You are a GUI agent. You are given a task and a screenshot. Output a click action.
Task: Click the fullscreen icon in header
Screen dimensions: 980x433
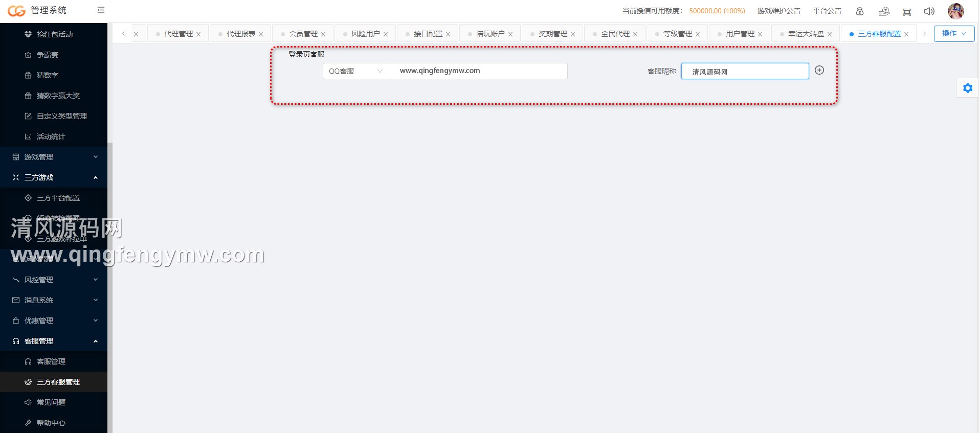click(906, 12)
